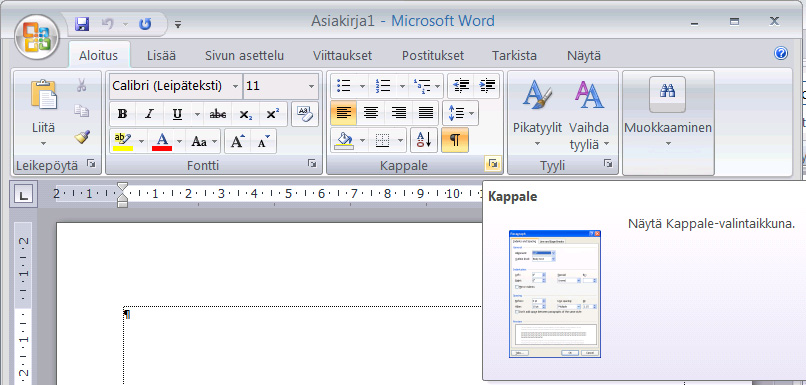Save the document with the floppy disk icon
This screenshot has height=385, width=806.
(82, 24)
